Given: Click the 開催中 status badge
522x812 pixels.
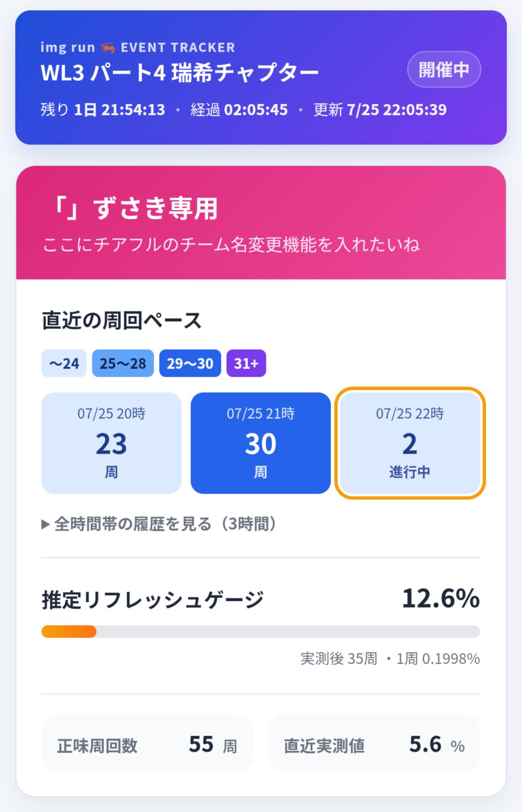Looking at the screenshot, I should 444,70.
